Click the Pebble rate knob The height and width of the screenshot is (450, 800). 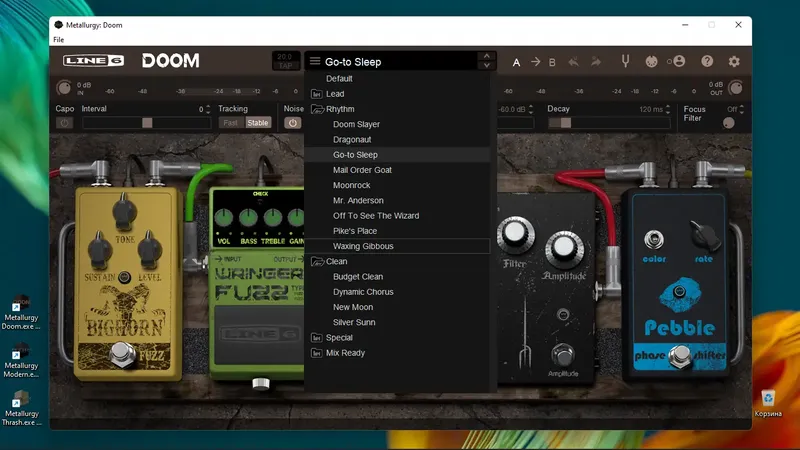pos(705,236)
